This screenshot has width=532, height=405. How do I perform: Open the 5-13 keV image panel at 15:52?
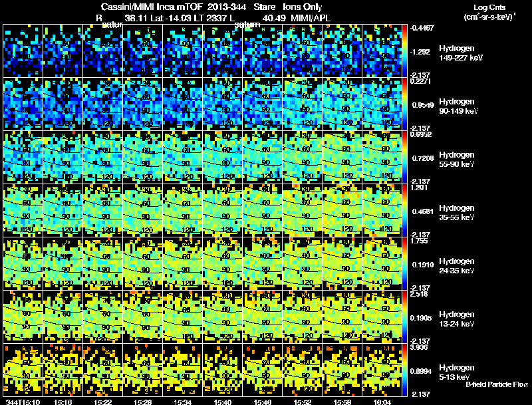point(303,370)
